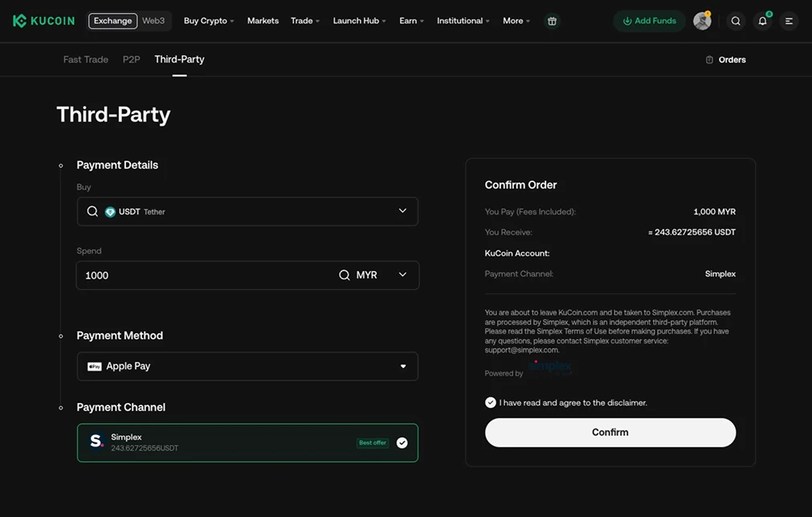The height and width of the screenshot is (517, 812).
Task: Open Orders using the clipboard icon
Action: (709, 59)
